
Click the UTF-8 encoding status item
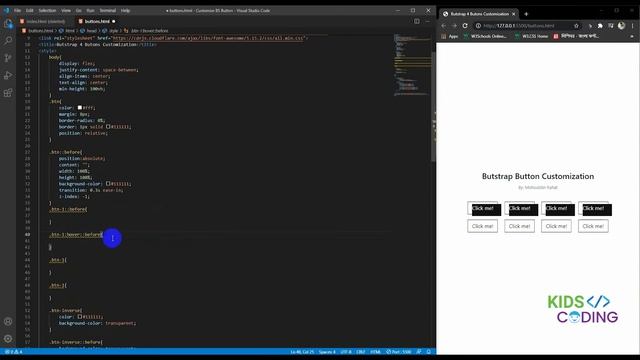(346, 352)
